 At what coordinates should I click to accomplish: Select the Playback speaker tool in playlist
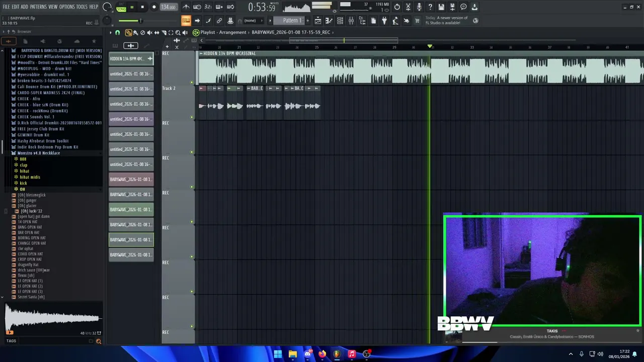[x=185, y=32]
